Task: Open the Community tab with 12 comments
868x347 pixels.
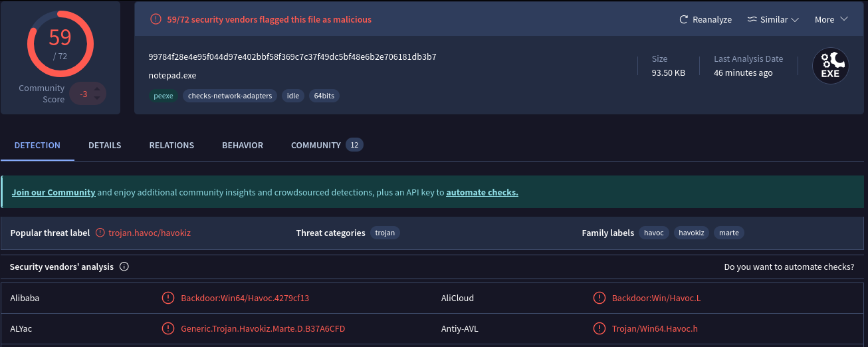Action: (326, 145)
